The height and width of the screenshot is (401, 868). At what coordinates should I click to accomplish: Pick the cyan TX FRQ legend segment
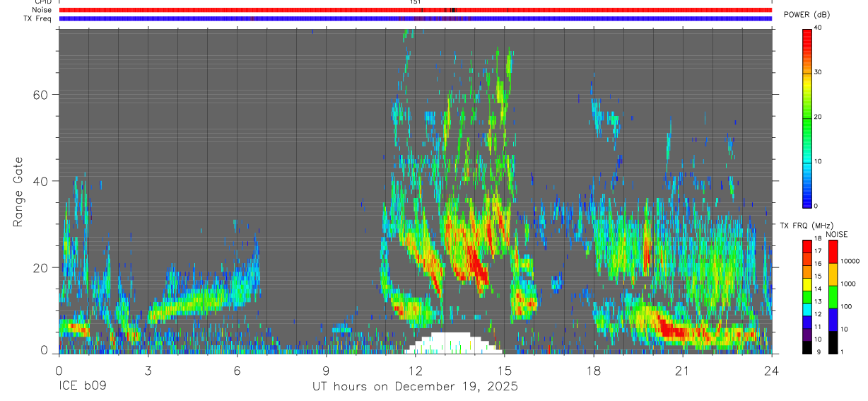point(807,310)
